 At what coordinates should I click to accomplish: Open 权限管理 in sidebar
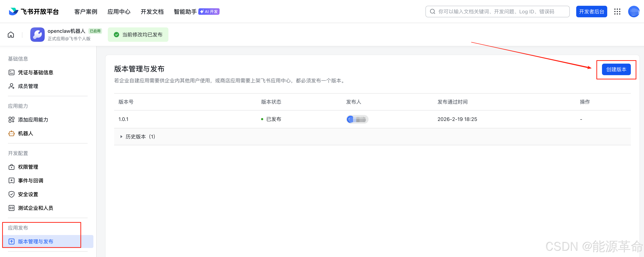[28, 167]
